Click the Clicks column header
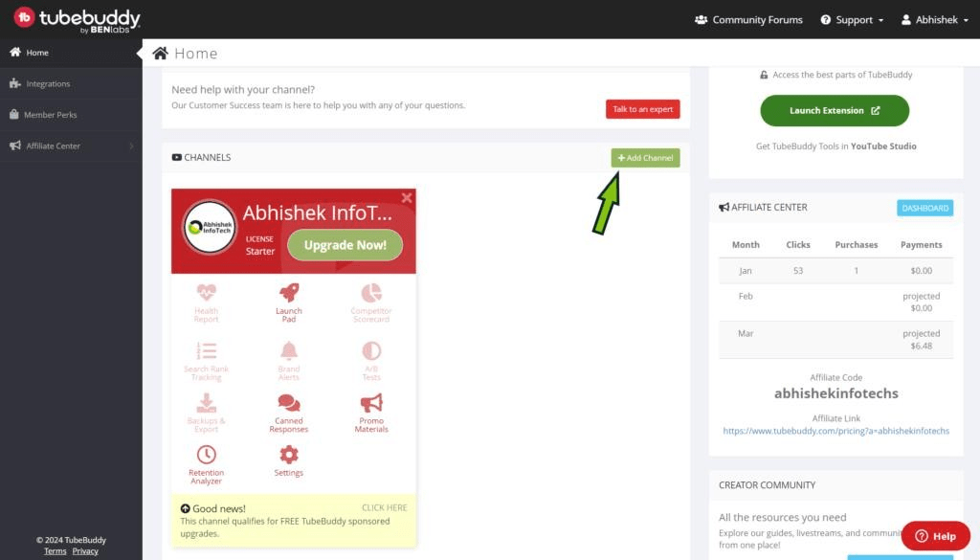Viewport: 980px width, 560px height. coord(798,244)
